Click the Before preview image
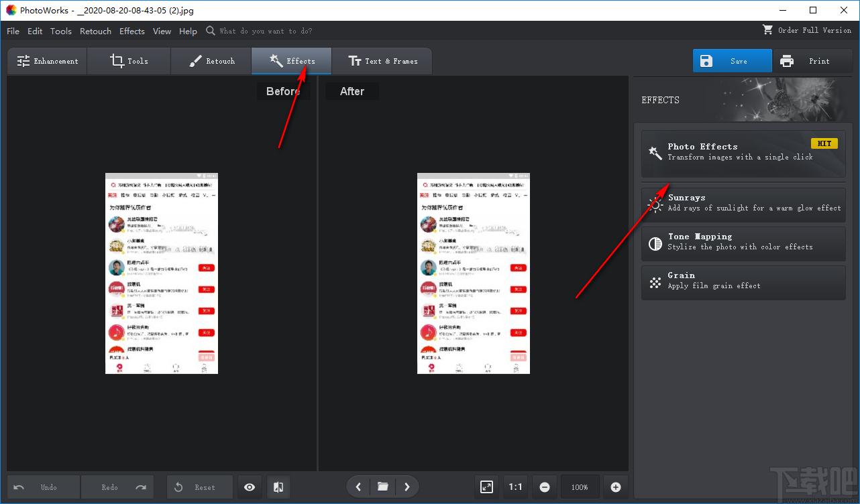860x504 pixels. [x=162, y=273]
